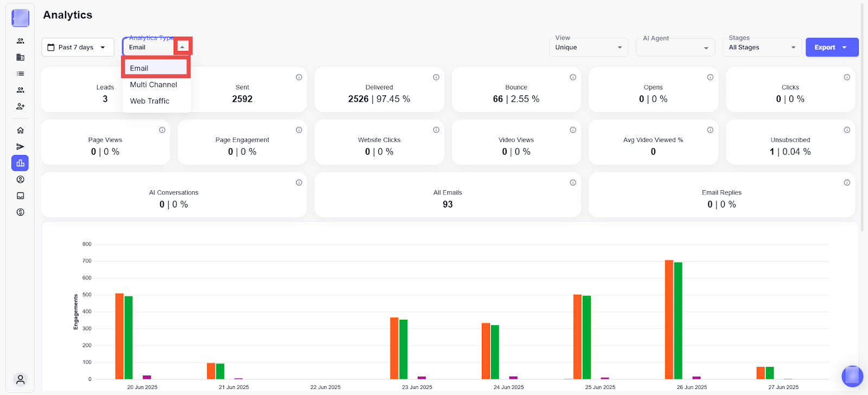Expand the View Unique dropdown
Image resolution: width=868 pixels, height=395 pixels.
click(x=589, y=48)
